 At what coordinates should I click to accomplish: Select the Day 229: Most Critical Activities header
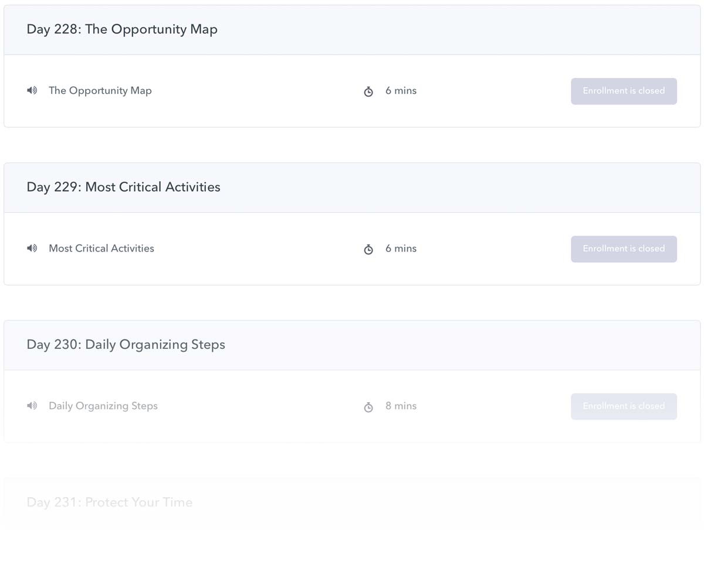pyautogui.click(x=123, y=187)
